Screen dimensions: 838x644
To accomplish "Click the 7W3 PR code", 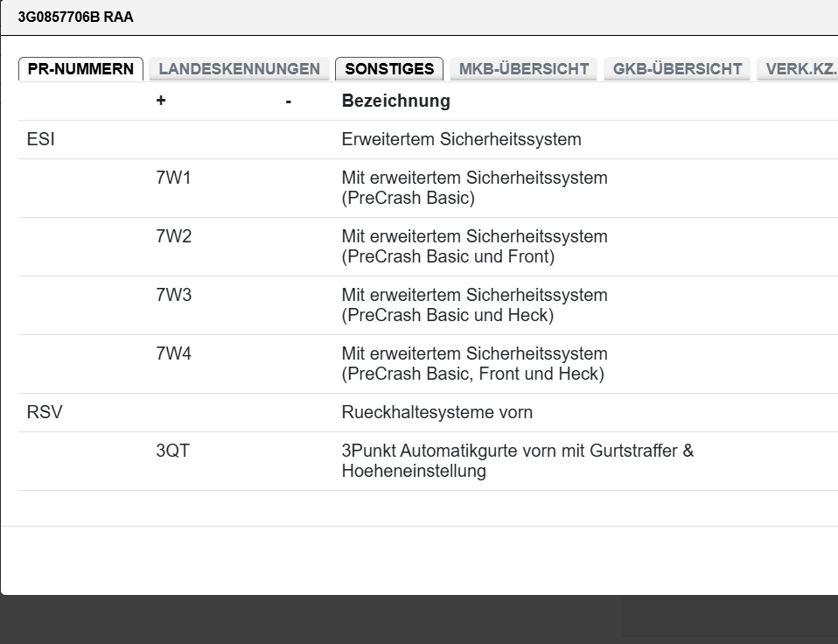I will click(x=173, y=296).
